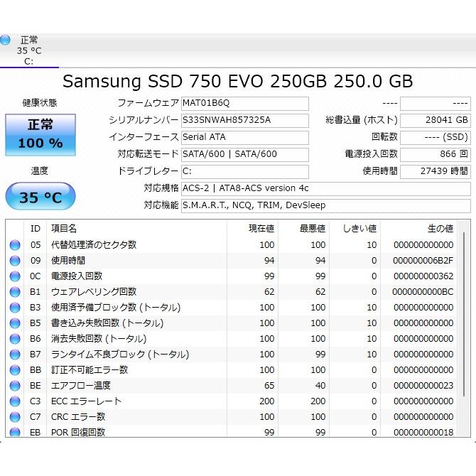Select the 電源投入回数 attribute name in row 0C
Image resolution: width=476 pixels, height=476 pixels.
(x=77, y=276)
